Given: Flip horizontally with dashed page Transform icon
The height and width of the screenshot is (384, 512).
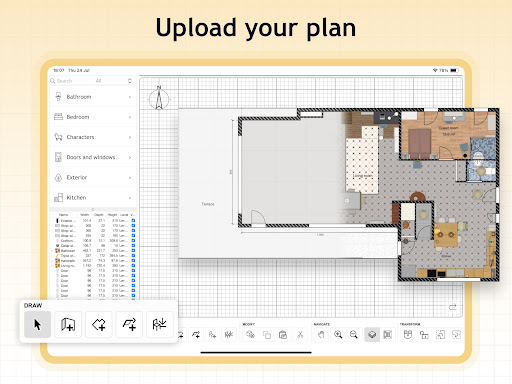Looking at the screenshot, I should (x=440, y=334).
